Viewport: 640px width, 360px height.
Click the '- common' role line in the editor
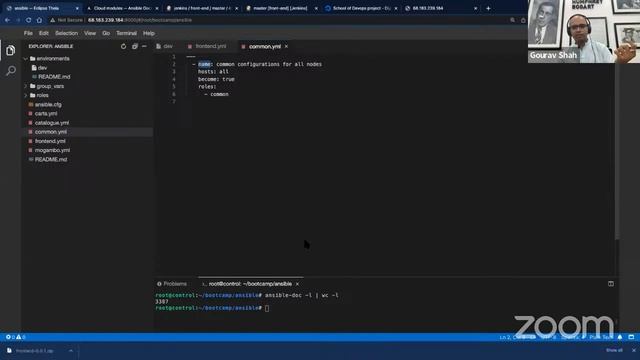pos(216,94)
